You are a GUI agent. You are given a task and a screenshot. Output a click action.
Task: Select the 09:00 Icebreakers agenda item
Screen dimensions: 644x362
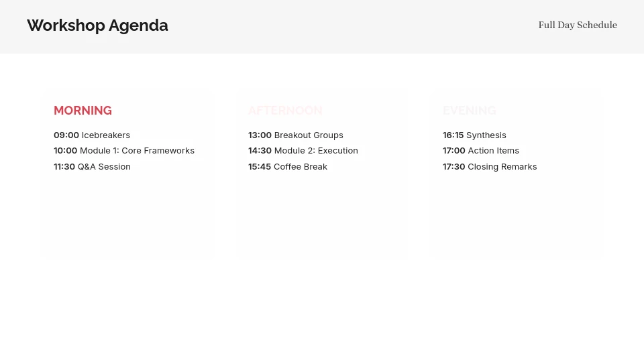pos(92,135)
